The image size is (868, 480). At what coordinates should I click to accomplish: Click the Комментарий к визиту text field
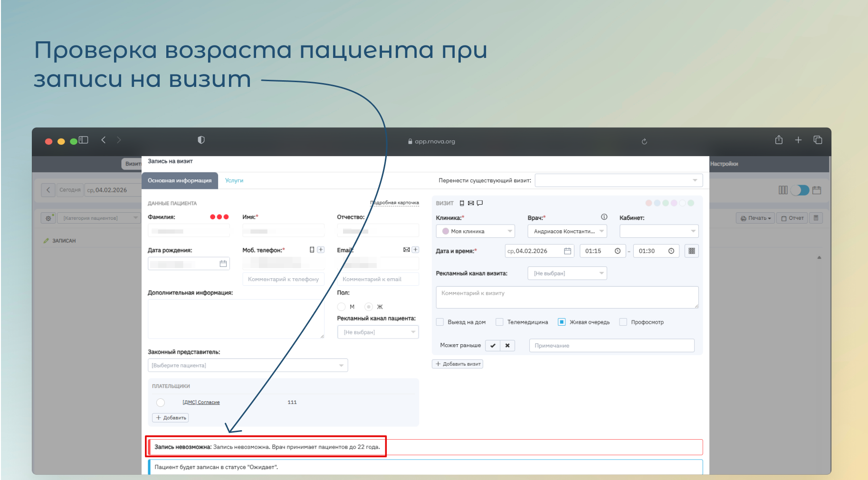567,297
